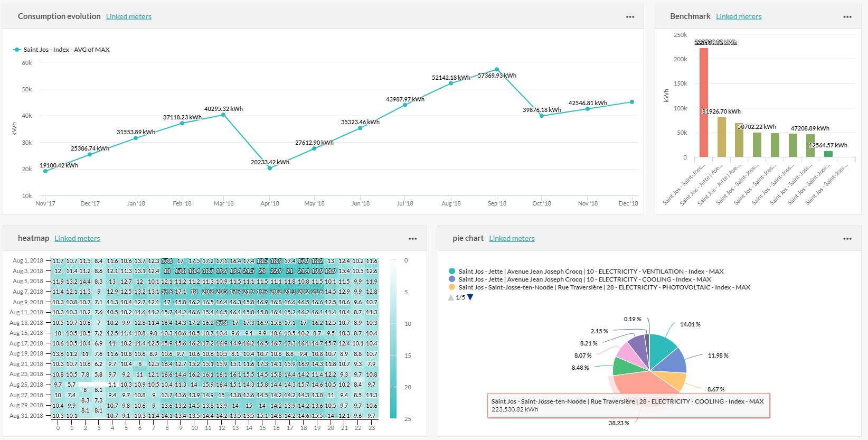
Task: Open Consumption evolution widget options menu
Action: 630,17
